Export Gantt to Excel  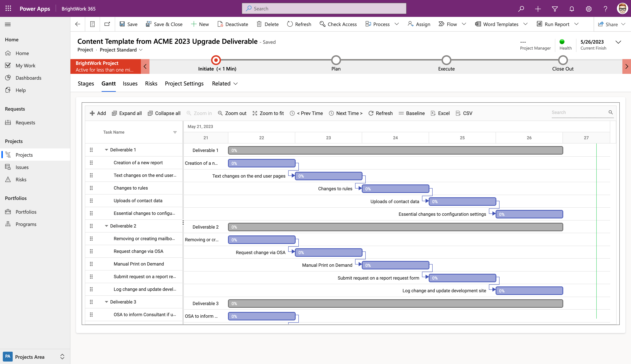(x=440, y=113)
